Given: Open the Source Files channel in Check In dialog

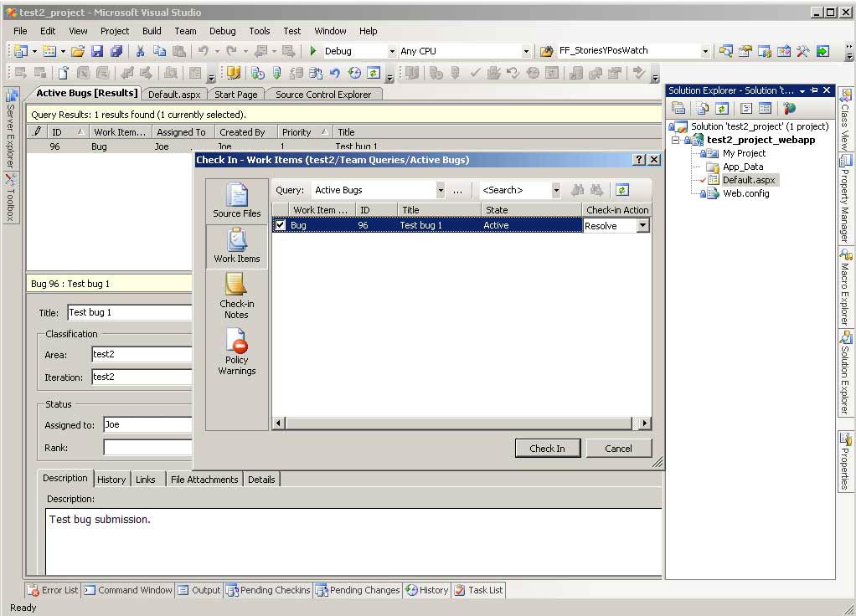Looking at the screenshot, I should pos(236,200).
